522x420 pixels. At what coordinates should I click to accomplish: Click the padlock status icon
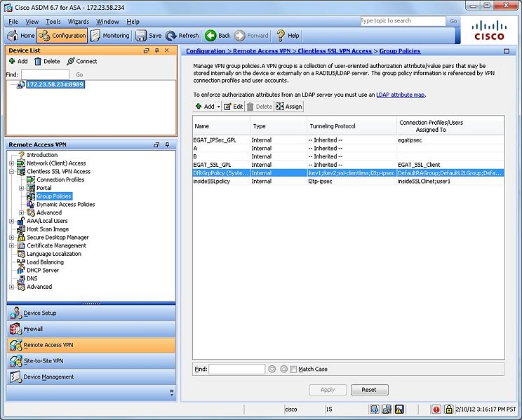pyautogui.click(x=449, y=409)
